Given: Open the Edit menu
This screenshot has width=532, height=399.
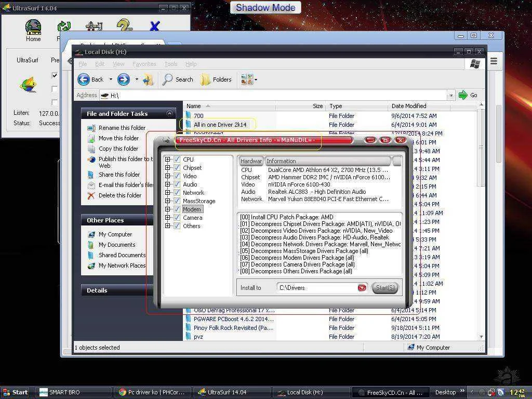Looking at the screenshot, I should [100, 64].
